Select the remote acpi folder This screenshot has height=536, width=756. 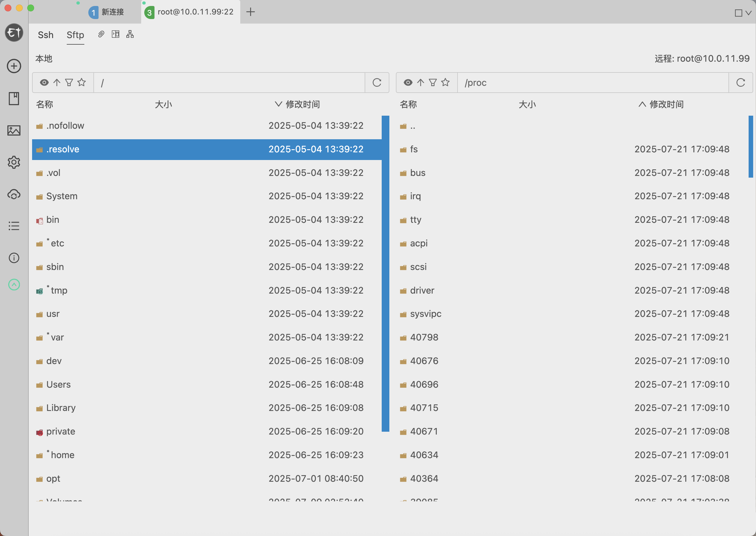point(572,243)
